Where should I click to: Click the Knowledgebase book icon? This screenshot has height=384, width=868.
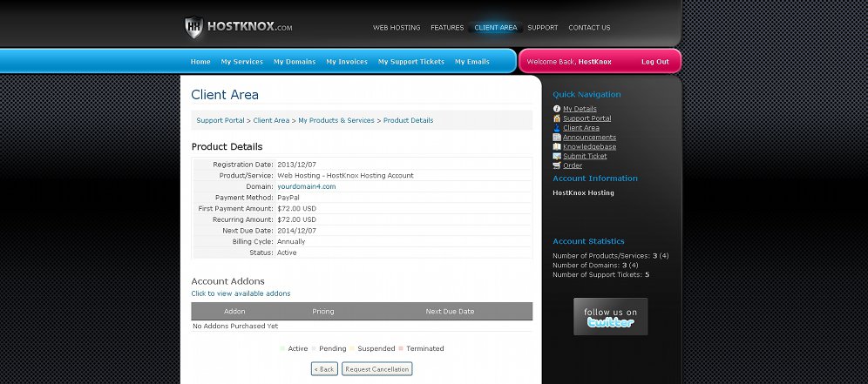click(x=557, y=146)
